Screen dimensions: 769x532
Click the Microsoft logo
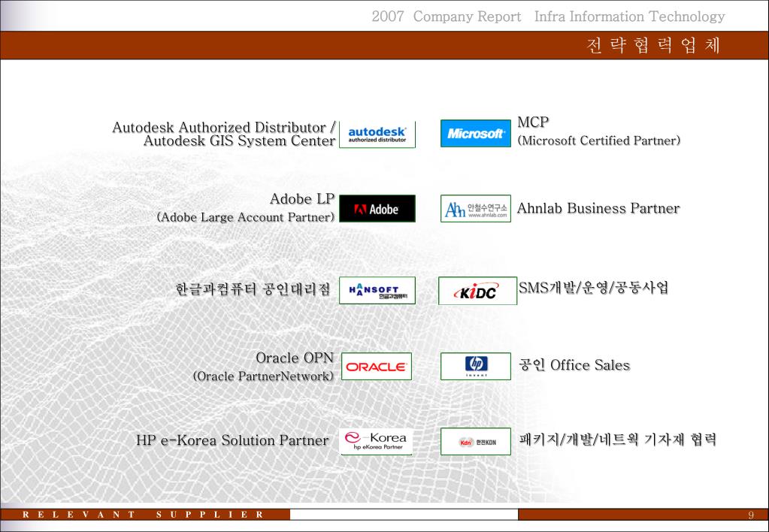[475, 133]
